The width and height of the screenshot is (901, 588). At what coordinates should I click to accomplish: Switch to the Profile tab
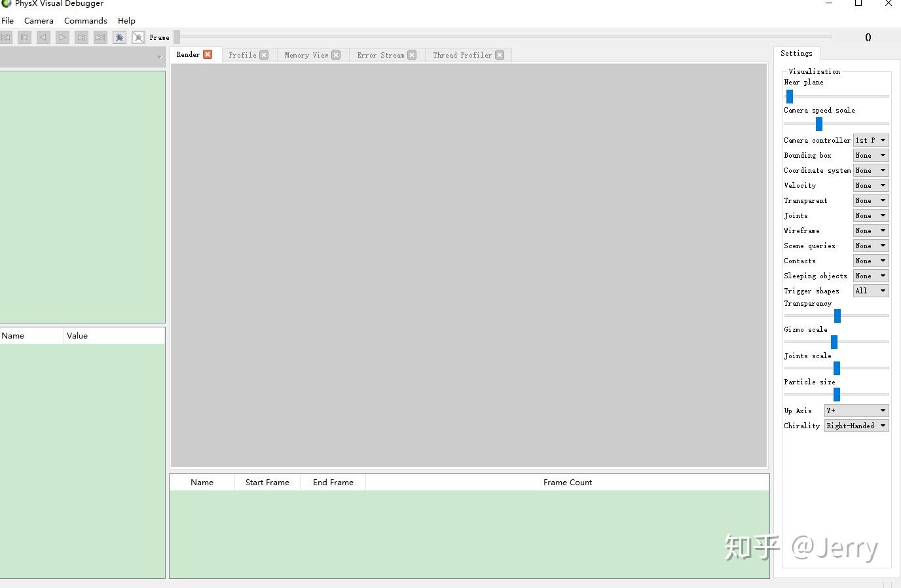click(242, 55)
